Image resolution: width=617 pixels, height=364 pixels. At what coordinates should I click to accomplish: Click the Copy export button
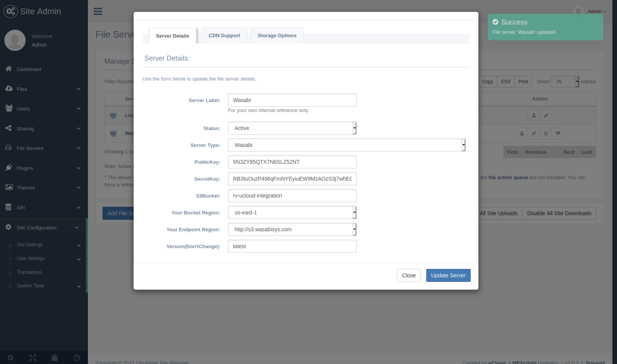[x=487, y=82]
